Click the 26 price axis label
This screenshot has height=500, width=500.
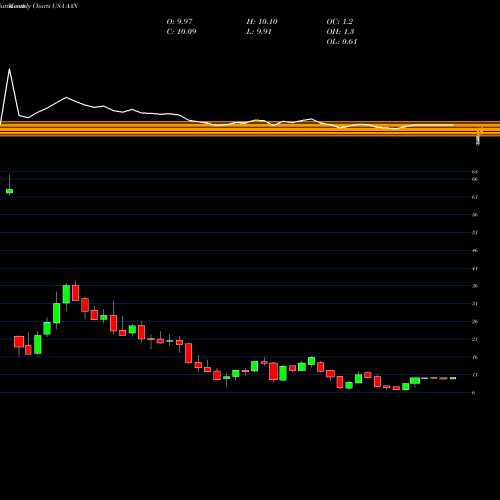[x=475, y=322]
